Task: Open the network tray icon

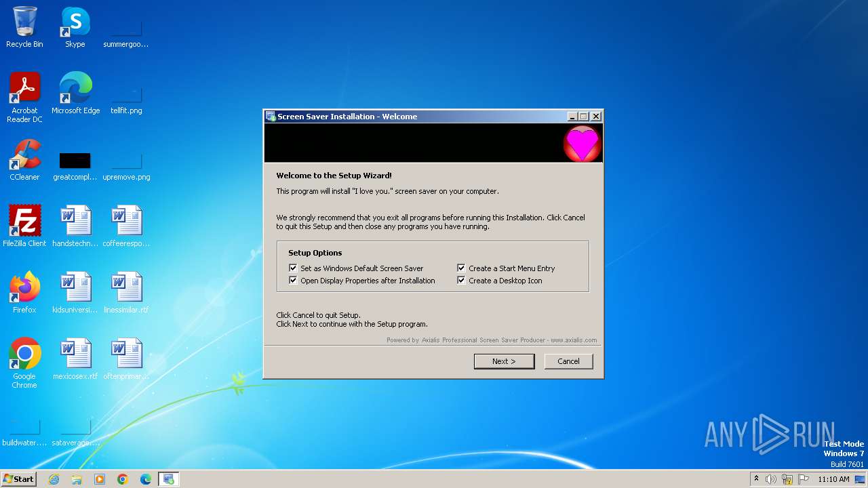Action: click(787, 479)
